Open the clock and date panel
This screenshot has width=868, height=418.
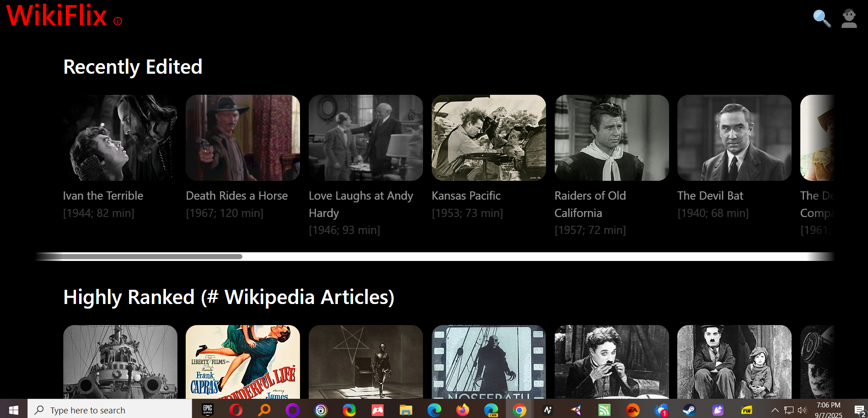pyautogui.click(x=828, y=410)
